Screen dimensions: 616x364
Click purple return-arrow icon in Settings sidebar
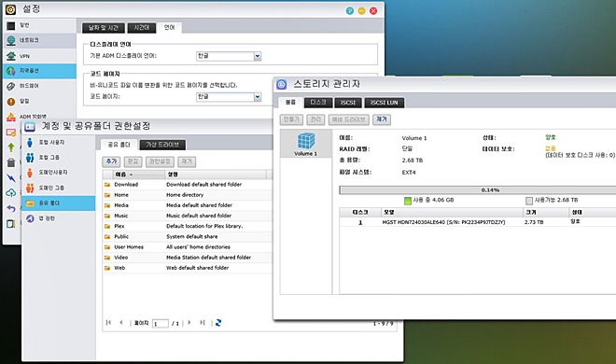point(11,208)
